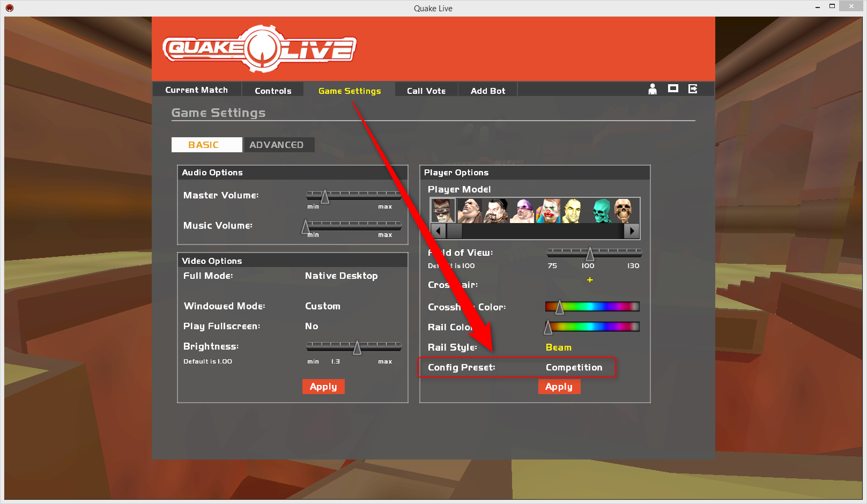Pick a Crosshair Color on spectrum
Viewport: 867px width, 504px height.
click(x=592, y=307)
